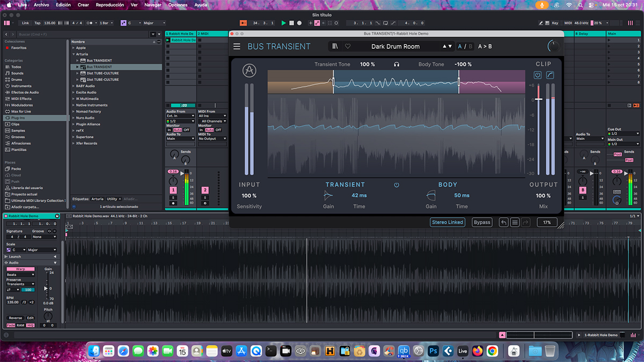Click the clip curve shape icon
This screenshot has height=362, width=644.
(550, 76)
